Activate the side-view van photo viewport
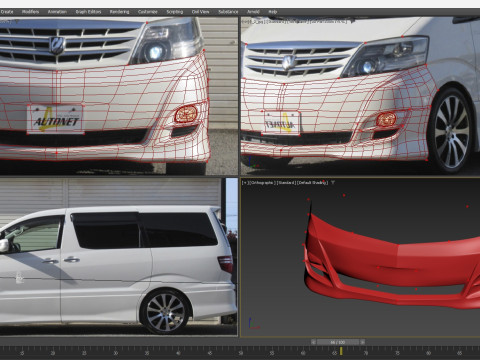 (118, 257)
